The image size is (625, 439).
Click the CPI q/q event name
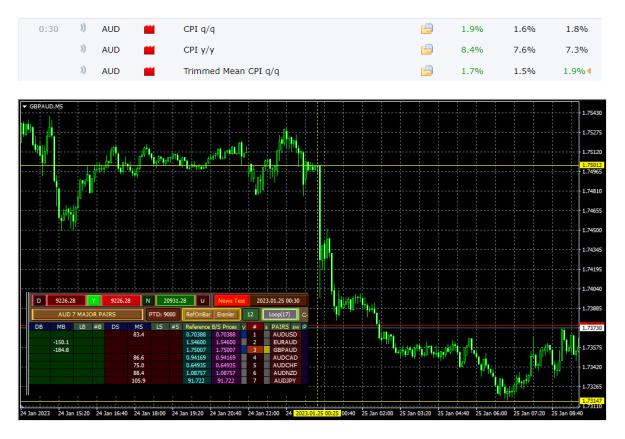click(199, 29)
